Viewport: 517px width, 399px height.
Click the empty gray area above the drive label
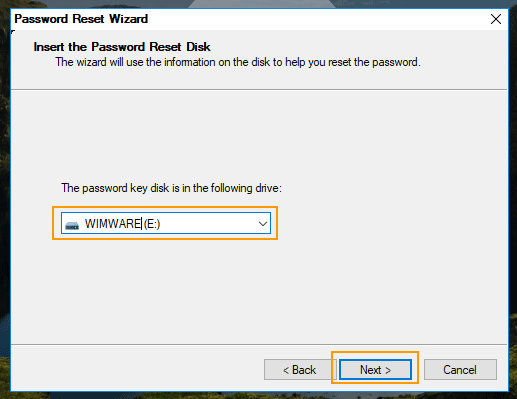point(259,133)
